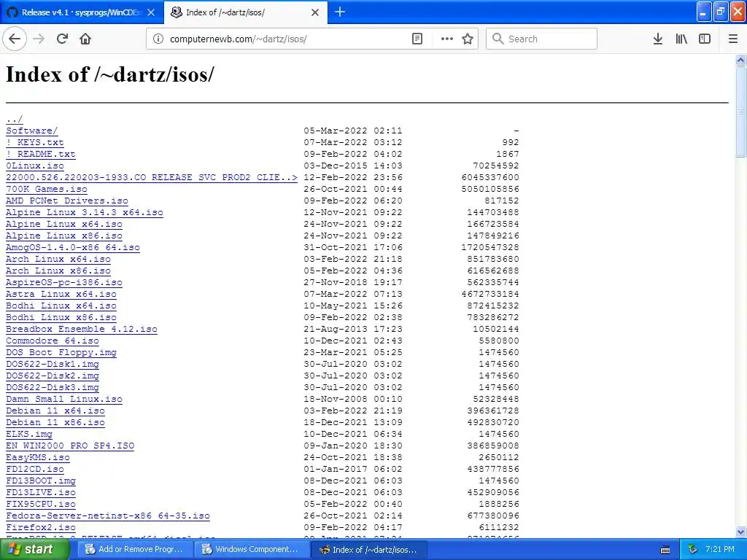The image size is (747, 560).
Task: Switch to Windows Components taskbar window
Action: coord(251,549)
